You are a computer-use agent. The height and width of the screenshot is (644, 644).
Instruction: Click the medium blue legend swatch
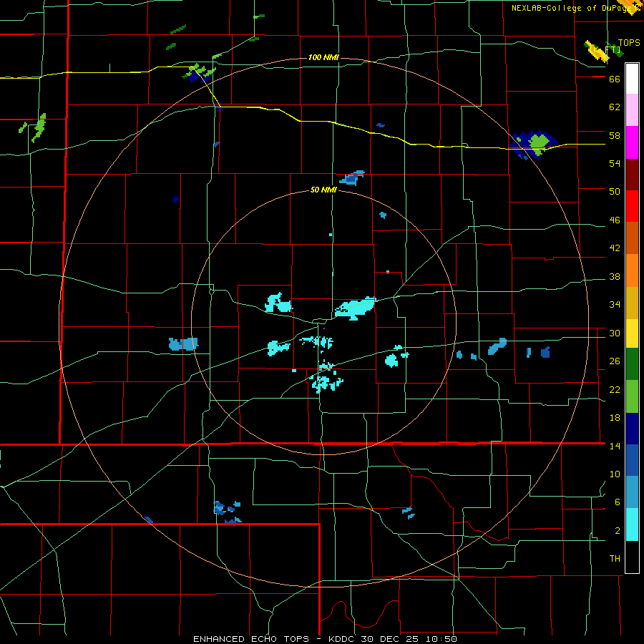632,460
